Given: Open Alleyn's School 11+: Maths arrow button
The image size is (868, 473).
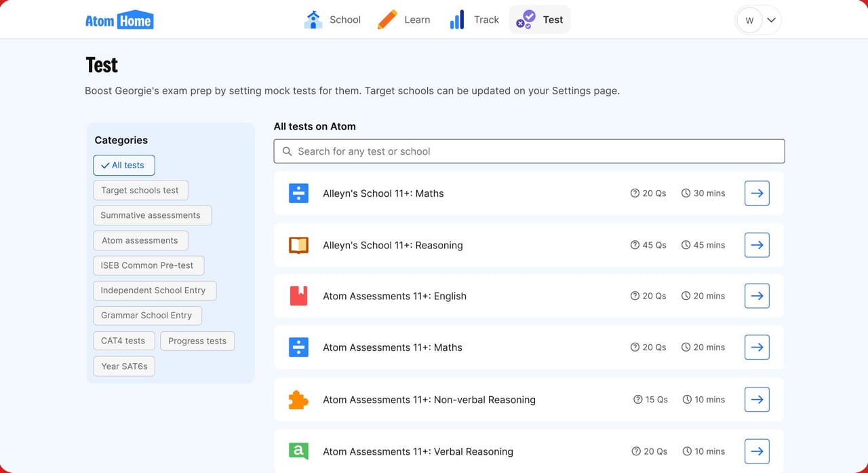Looking at the screenshot, I should tap(757, 193).
